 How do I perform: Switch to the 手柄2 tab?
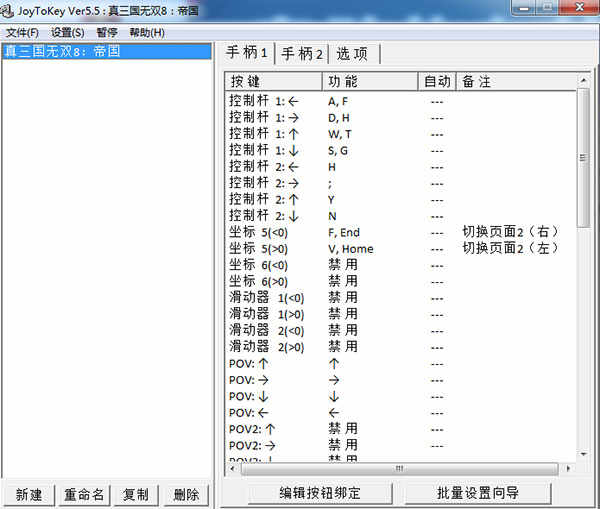tap(301, 54)
